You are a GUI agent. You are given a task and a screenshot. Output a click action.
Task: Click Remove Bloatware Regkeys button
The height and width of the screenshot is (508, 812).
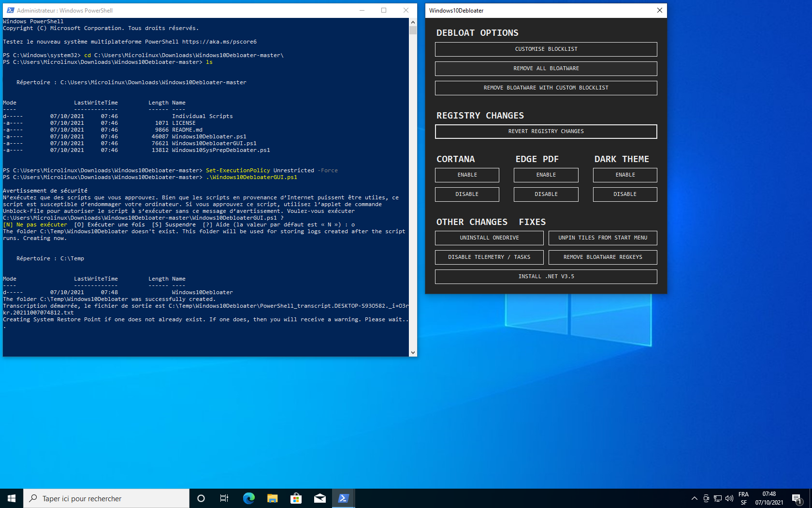pos(603,257)
